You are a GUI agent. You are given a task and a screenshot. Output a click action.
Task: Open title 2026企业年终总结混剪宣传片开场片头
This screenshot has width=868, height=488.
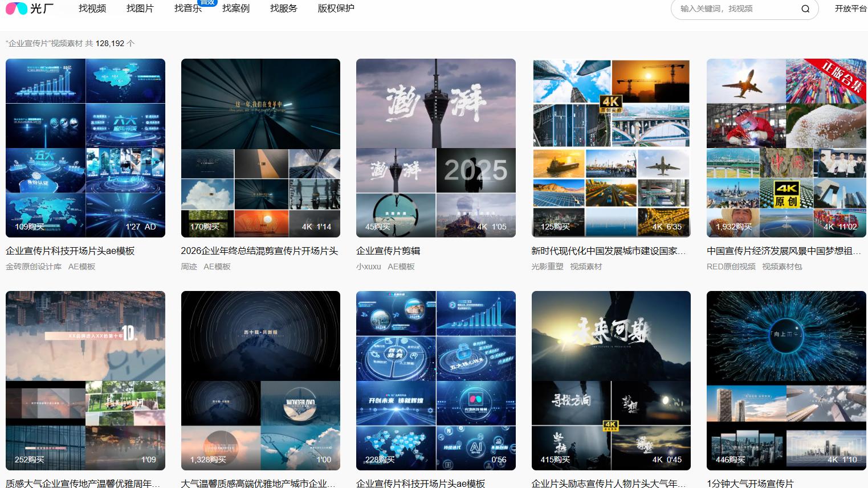pos(259,251)
